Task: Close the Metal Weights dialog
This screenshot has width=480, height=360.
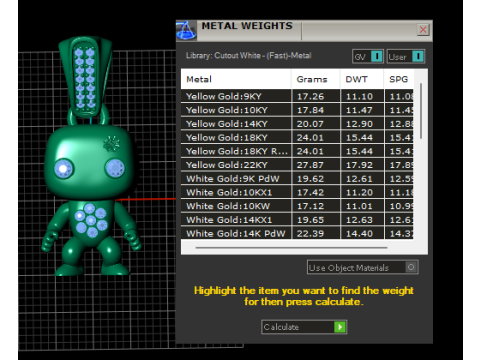Action: (x=423, y=30)
